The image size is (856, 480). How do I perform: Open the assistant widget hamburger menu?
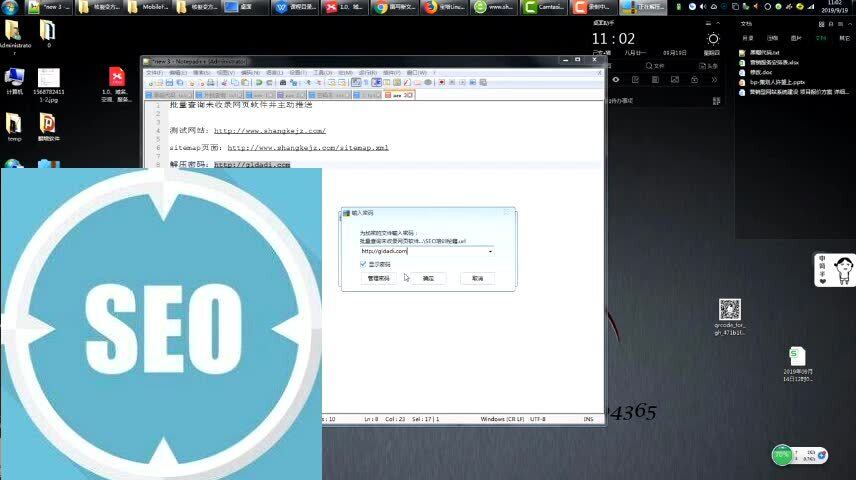[x=708, y=23]
